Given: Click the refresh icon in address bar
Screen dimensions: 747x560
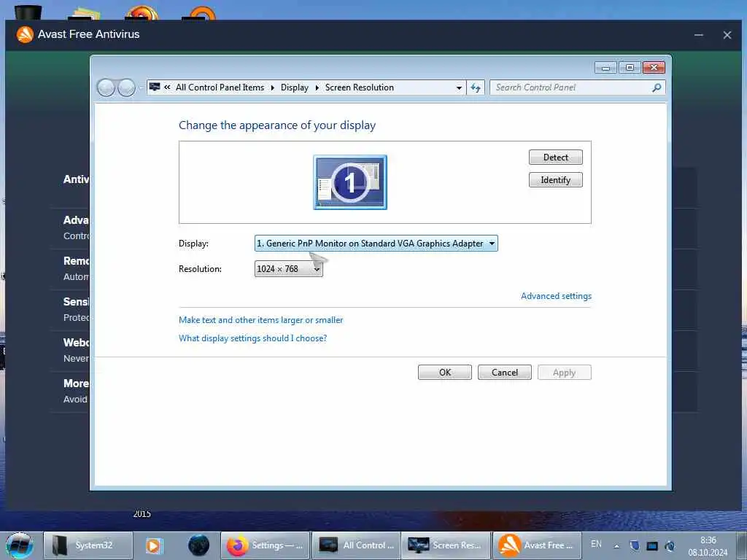Looking at the screenshot, I should [476, 87].
